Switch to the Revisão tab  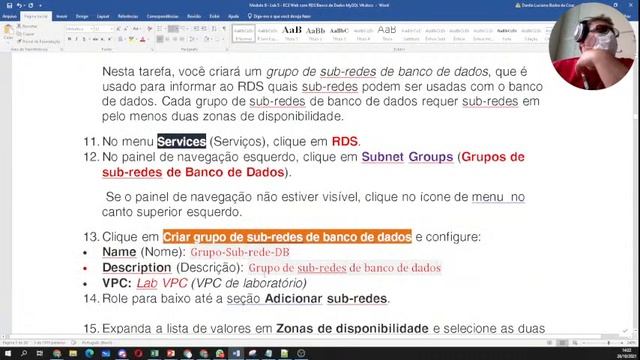click(x=194, y=16)
